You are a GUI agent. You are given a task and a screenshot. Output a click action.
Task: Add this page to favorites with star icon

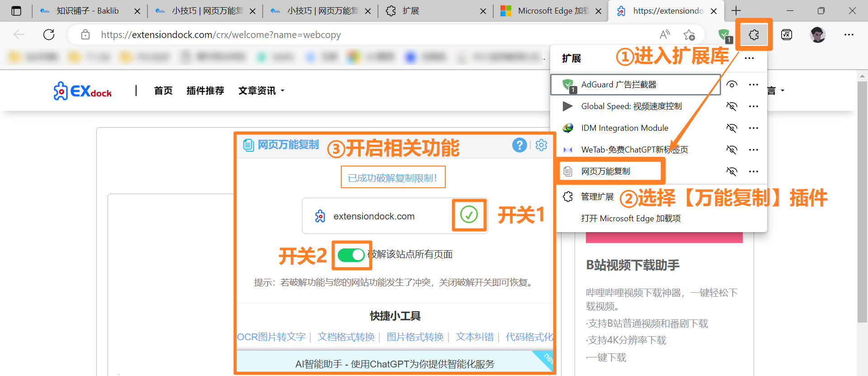(689, 34)
